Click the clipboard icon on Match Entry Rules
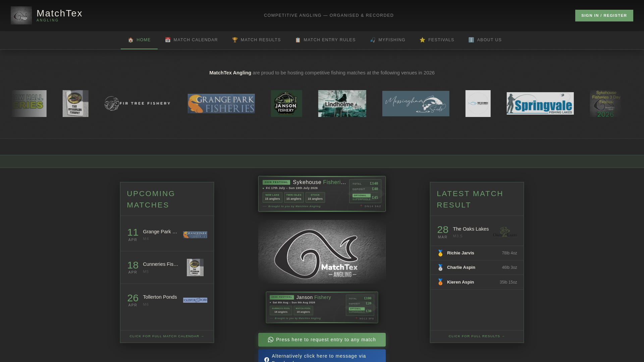This screenshot has width=644, height=362. pos(298,40)
